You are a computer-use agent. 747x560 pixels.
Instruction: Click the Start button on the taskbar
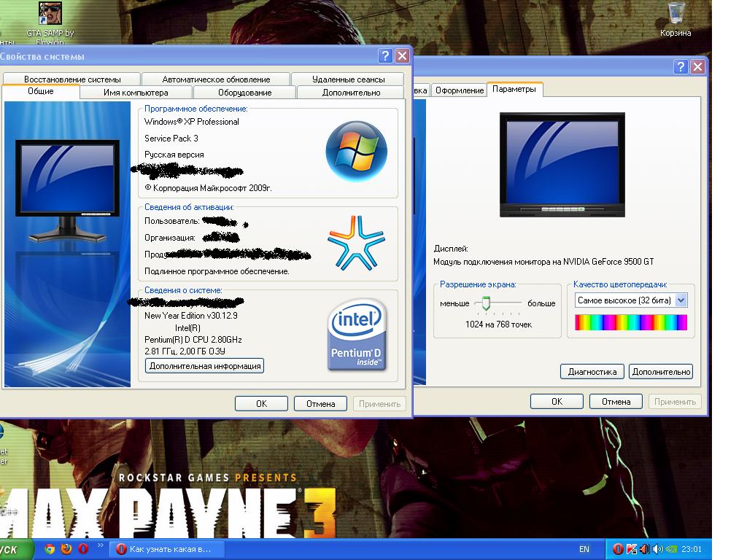coord(16,550)
